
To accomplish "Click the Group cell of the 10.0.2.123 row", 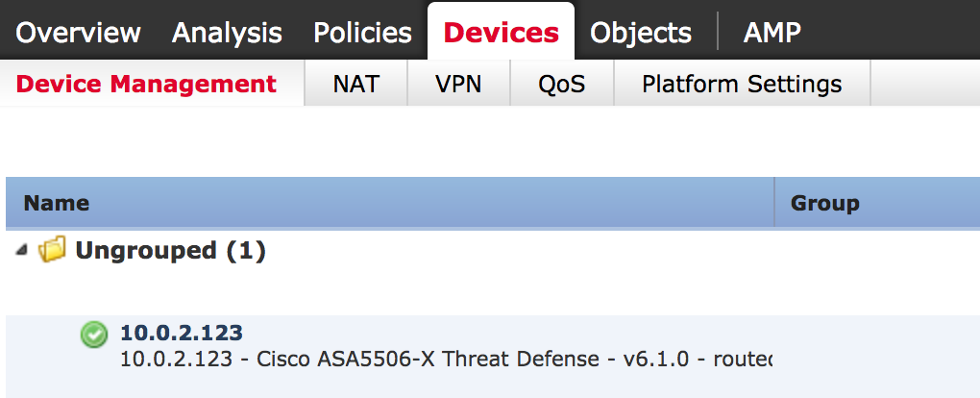I will coord(876,346).
